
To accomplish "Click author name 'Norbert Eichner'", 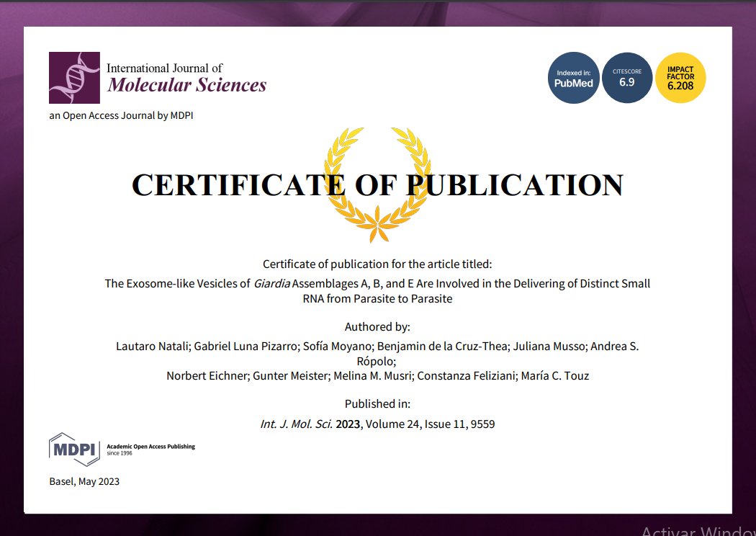I will point(207,376).
